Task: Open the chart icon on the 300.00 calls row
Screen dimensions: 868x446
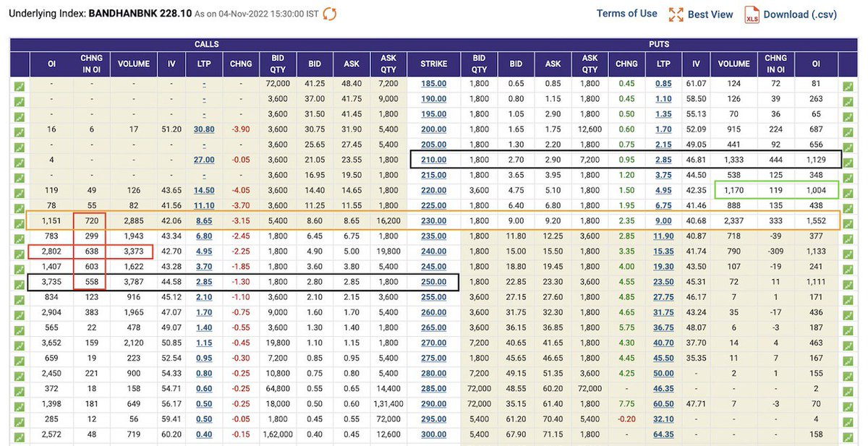Action: pos(19,434)
